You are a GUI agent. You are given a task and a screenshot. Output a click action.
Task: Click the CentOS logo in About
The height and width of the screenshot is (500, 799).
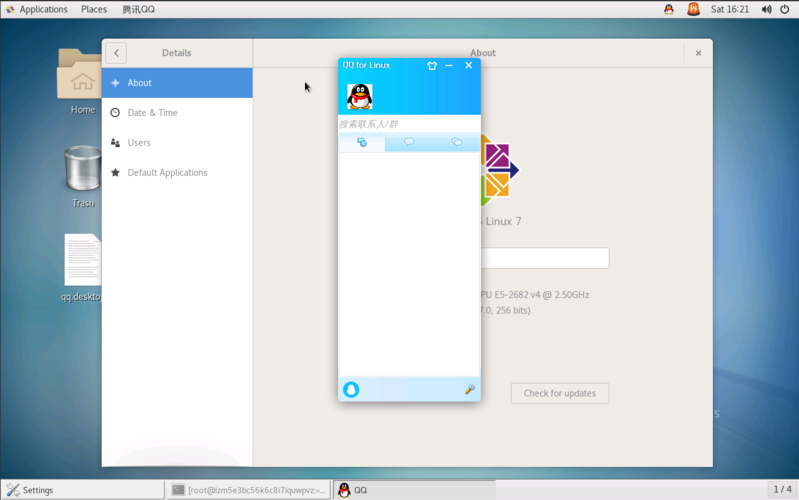[x=500, y=171]
